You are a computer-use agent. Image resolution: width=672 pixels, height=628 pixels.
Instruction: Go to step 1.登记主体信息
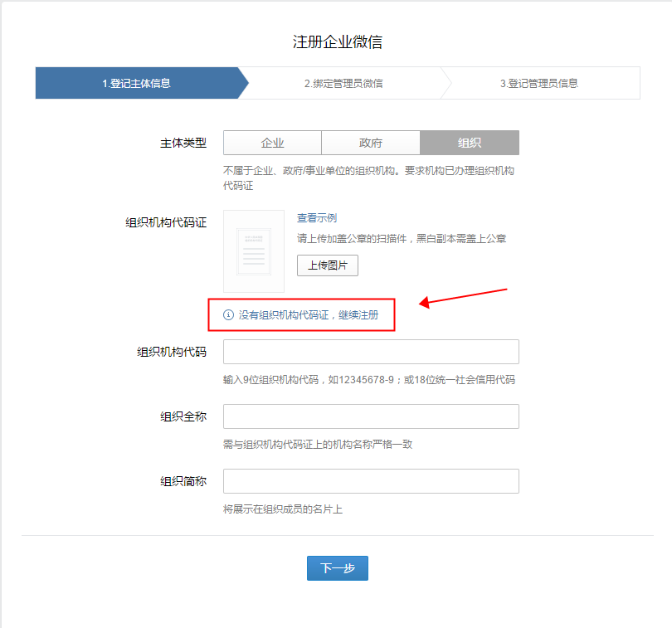pos(136,83)
